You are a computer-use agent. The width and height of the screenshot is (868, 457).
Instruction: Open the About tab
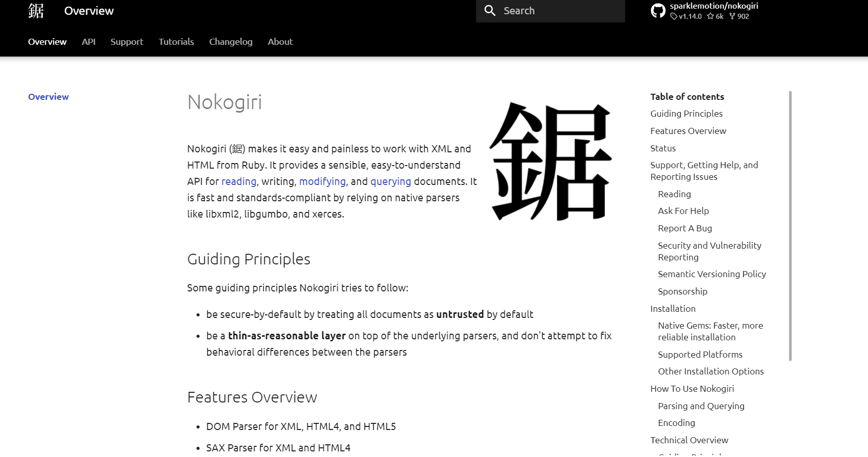pos(280,42)
